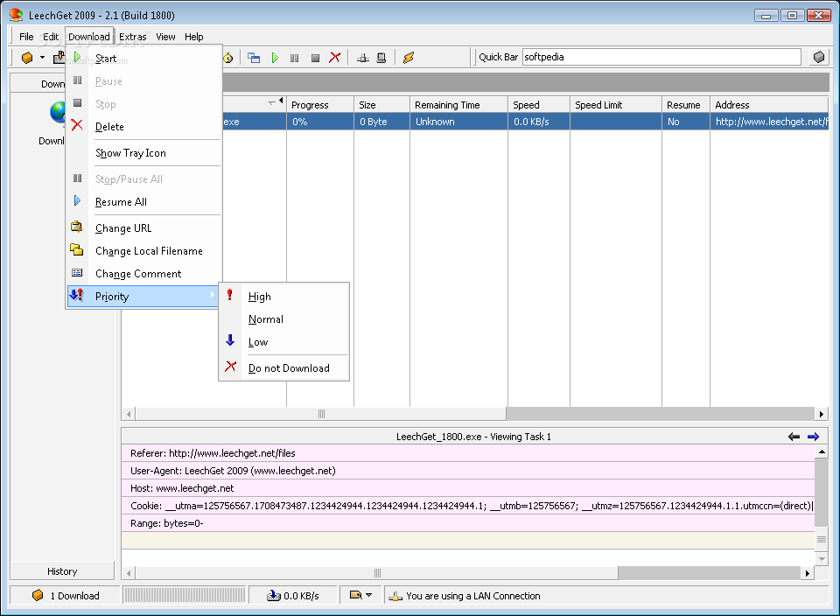Click the red exclamation High priority icon
This screenshot has height=616, width=840.
coord(230,295)
